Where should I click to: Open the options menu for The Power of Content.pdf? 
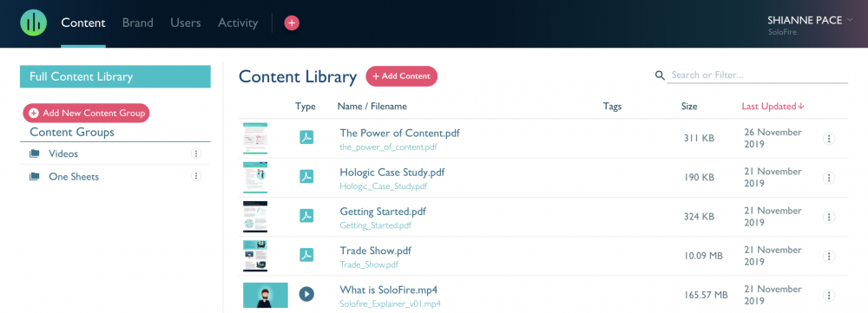pos(829,139)
